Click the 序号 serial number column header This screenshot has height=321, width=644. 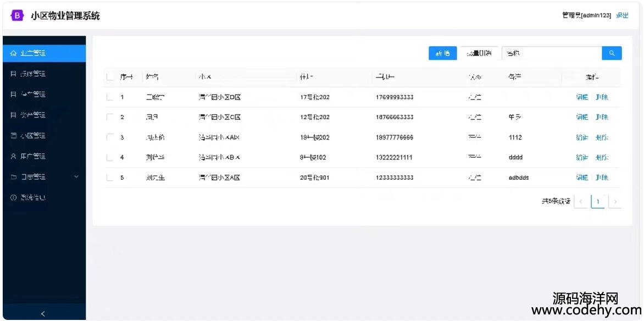[x=126, y=77]
